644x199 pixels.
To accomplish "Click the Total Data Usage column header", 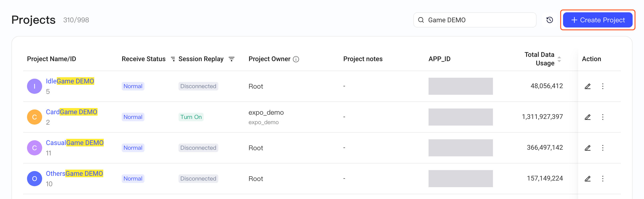I will pos(539,59).
